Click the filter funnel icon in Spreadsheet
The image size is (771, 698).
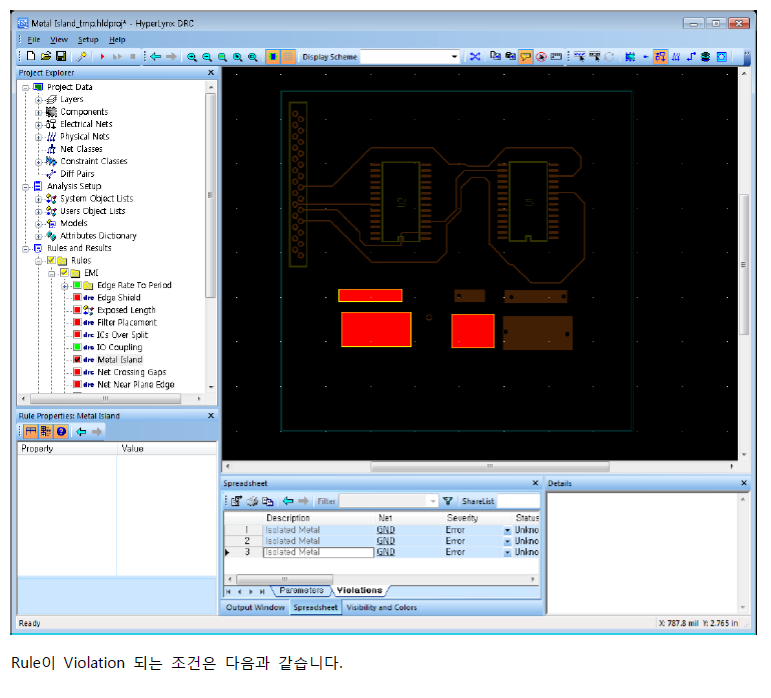pos(448,501)
